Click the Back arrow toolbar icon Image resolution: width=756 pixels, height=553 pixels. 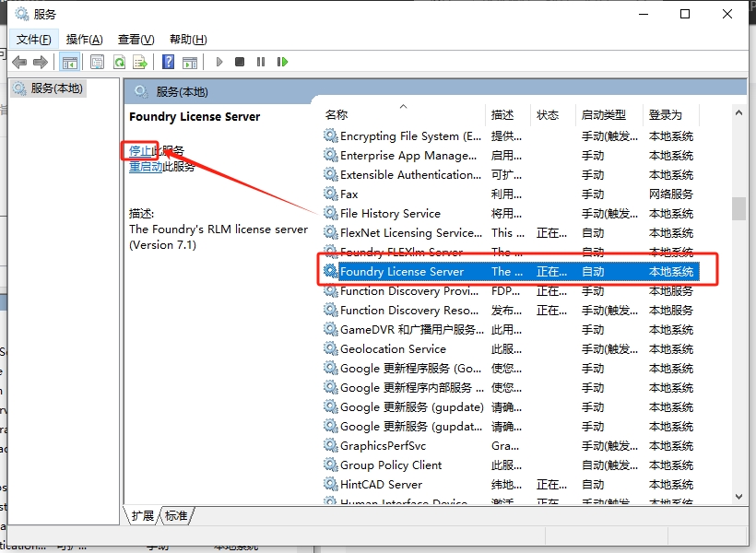pyautogui.click(x=18, y=62)
